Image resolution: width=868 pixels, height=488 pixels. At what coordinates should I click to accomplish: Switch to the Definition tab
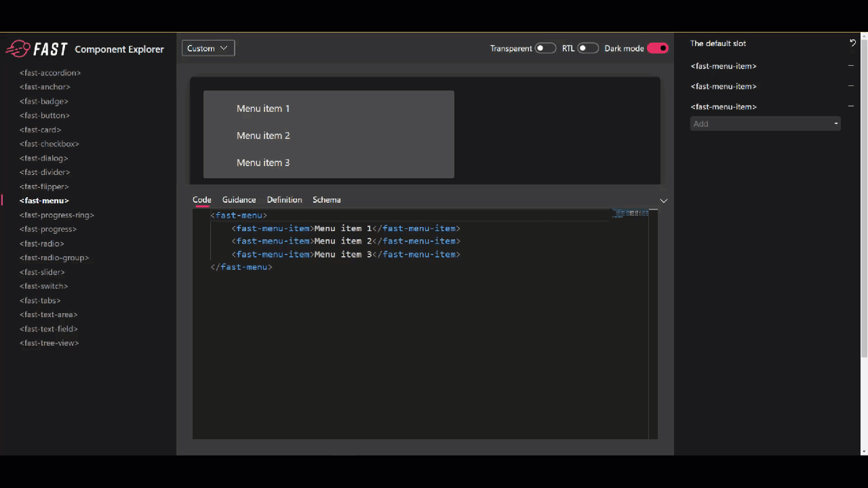click(x=284, y=200)
